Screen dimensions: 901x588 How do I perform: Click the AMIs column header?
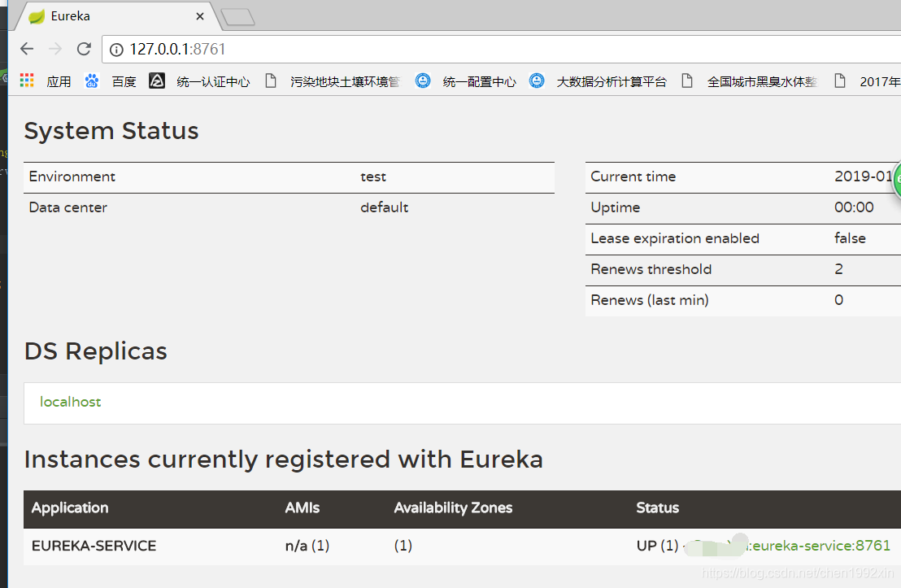point(303,507)
